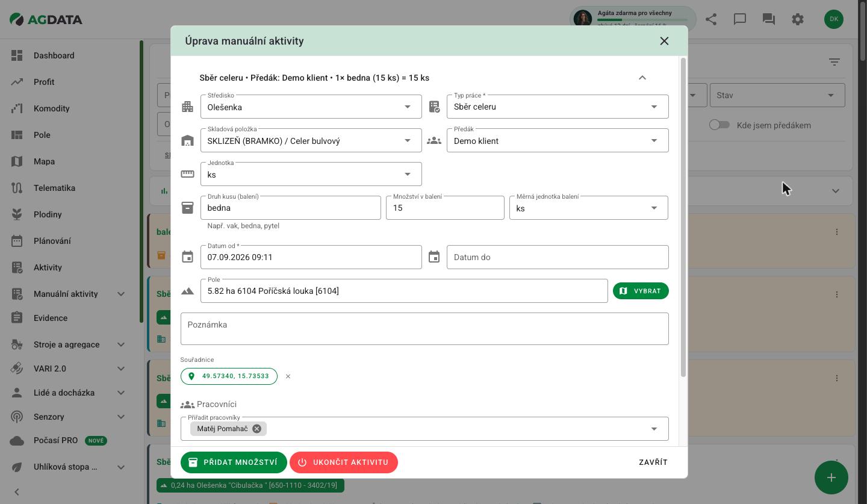Viewport: 867px width, 504px height.
Task: Close the Úprava manuální aktivity dialog
Action: click(x=664, y=41)
